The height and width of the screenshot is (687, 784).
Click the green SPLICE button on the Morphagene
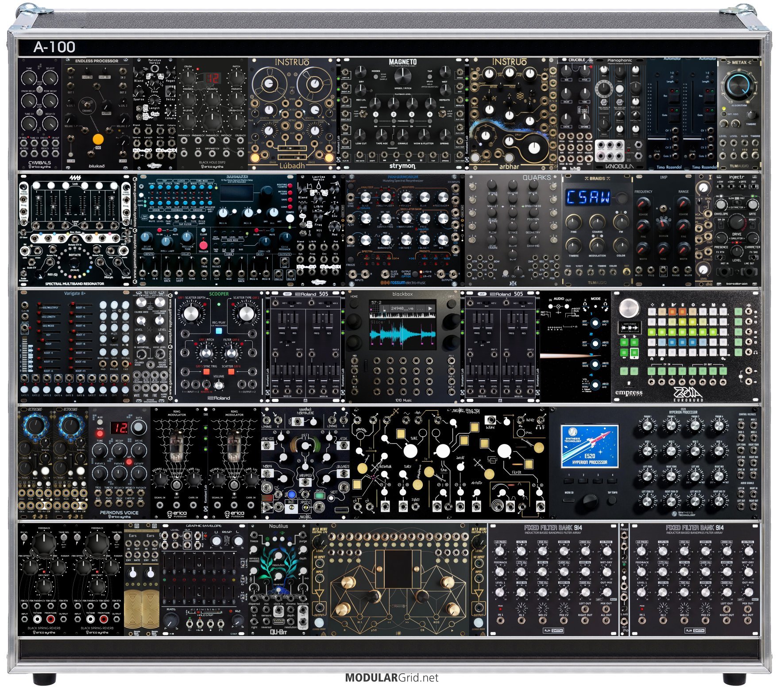320,495
